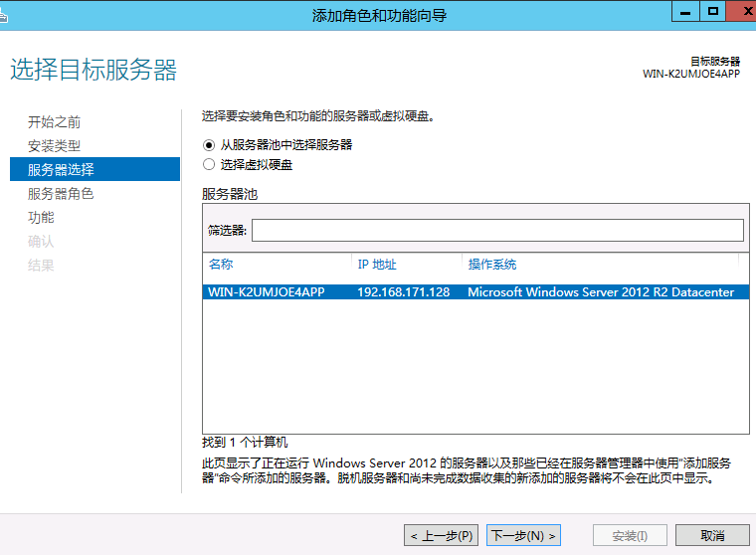This screenshot has height=555, width=756.
Task: Jump to the 服务器角色 step
Action: click(x=61, y=193)
